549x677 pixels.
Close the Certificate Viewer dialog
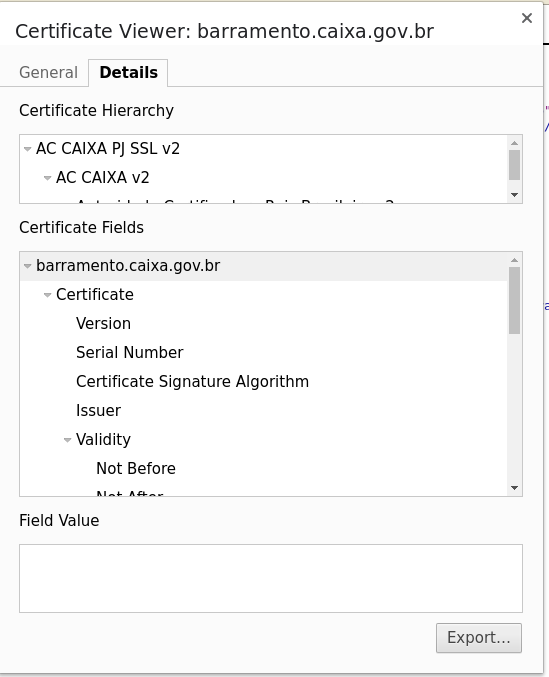pos(527,18)
